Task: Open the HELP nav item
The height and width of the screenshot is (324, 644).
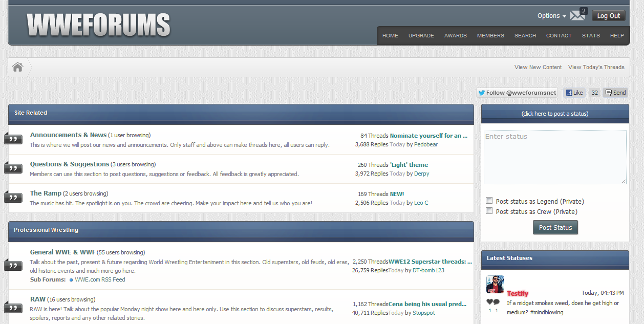Action: click(x=617, y=36)
